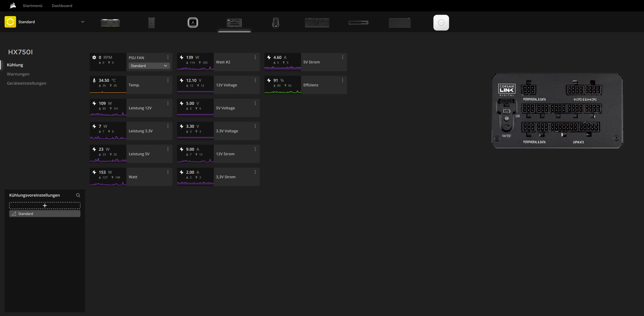Select the Standard cooling preset
Image resolution: width=644 pixels, height=316 pixels.
pyautogui.click(x=45, y=214)
